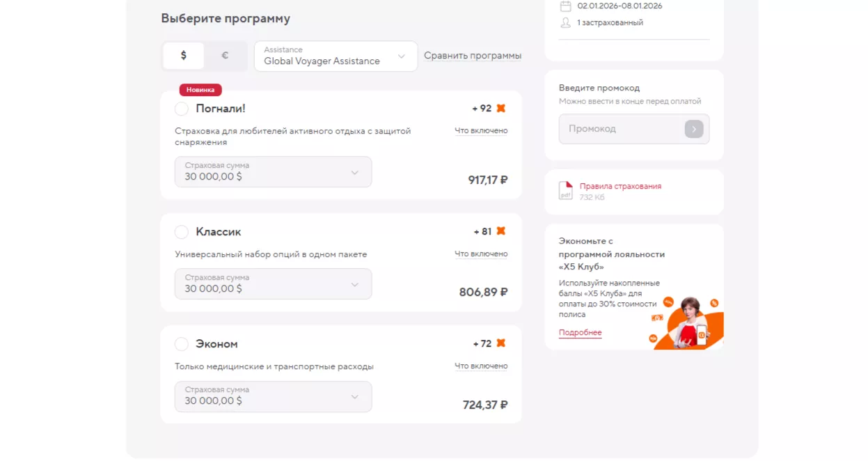
Task: Select the Классик program radio button
Action: [182, 232]
